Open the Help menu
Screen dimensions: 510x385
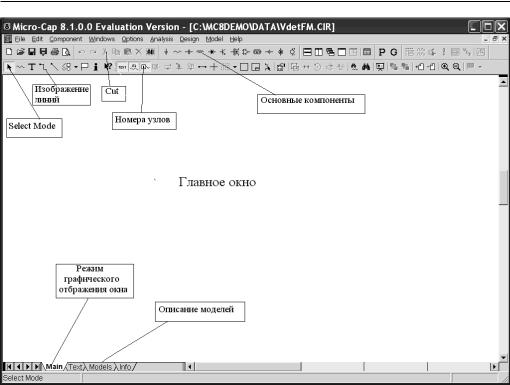coord(236,39)
